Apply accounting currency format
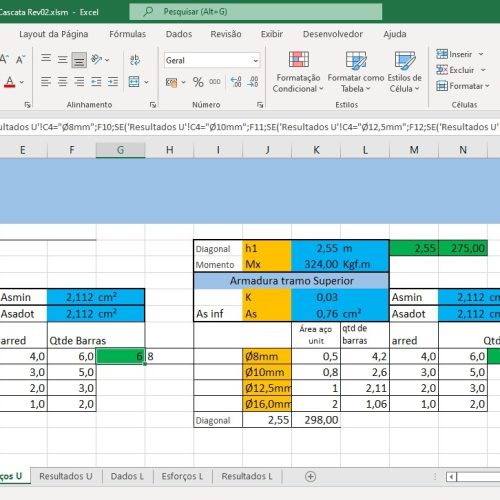Image resolution: width=500 pixels, height=500 pixels. pos(172,82)
